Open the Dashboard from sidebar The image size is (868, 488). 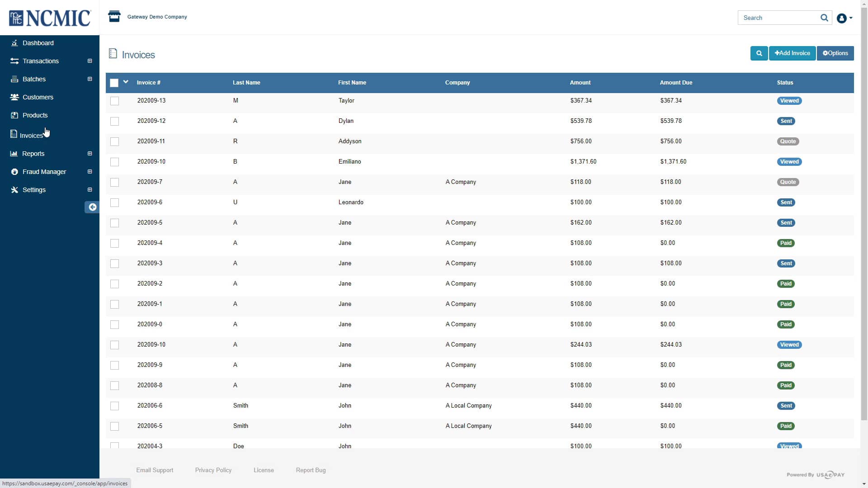pyautogui.click(x=38, y=43)
